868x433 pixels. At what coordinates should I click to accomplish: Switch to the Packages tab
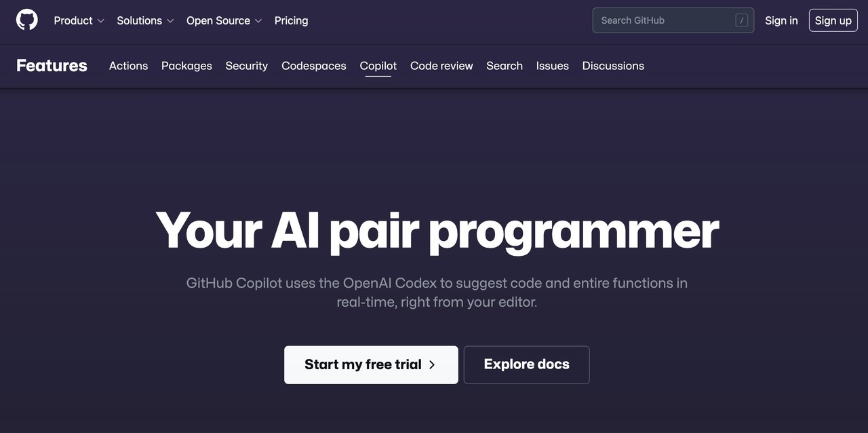186,66
